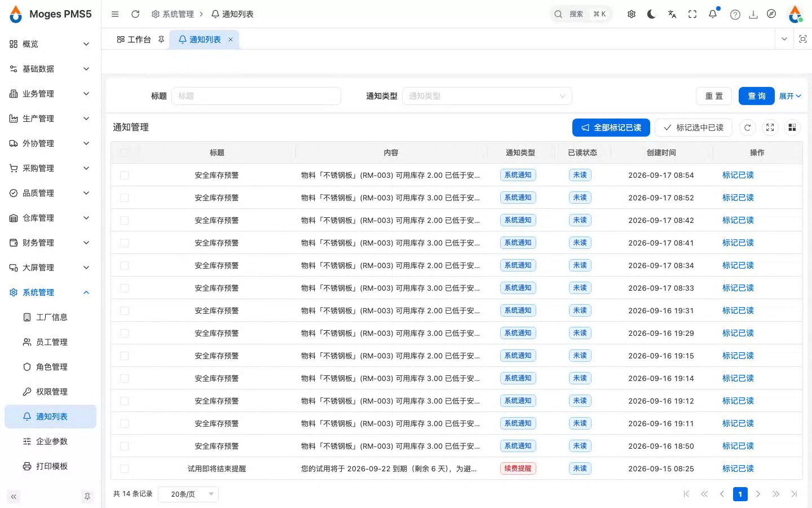812x508 pixels.
Task: Collapse sidebar with double-arrow icon
Action: (14, 497)
